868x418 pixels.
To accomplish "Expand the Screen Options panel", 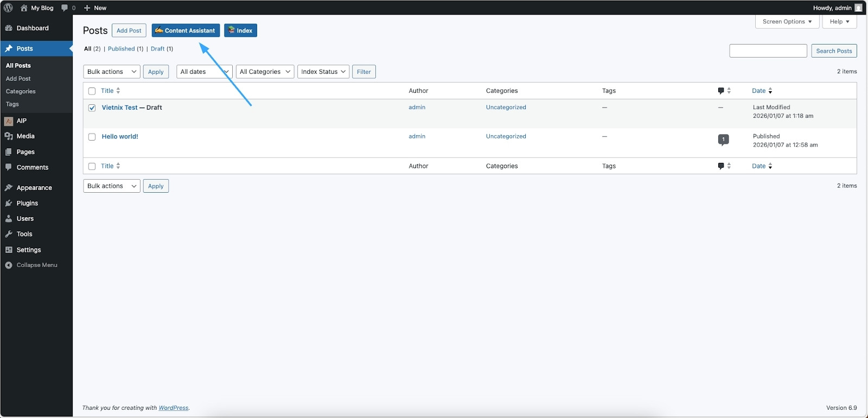I will [787, 22].
